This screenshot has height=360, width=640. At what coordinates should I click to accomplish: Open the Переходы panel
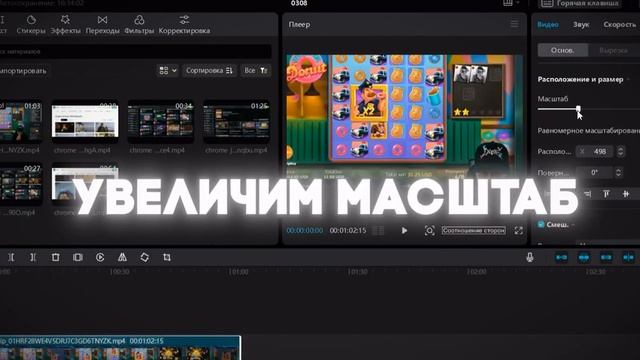(x=102, y=24)
